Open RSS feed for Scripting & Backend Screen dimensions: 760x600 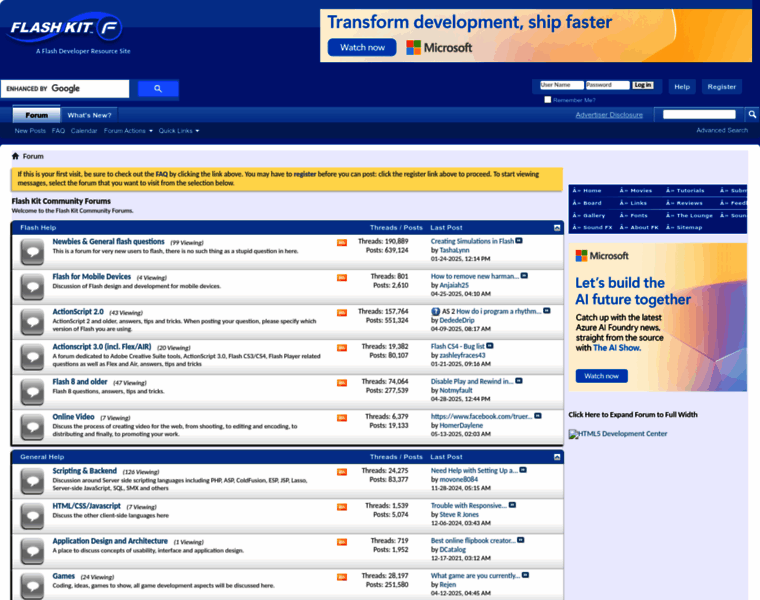342,472
